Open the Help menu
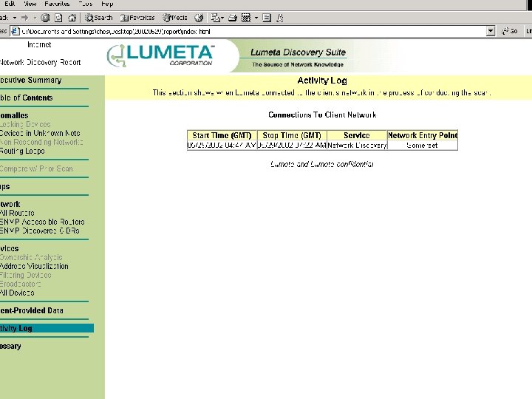 (x=107, y=4)
